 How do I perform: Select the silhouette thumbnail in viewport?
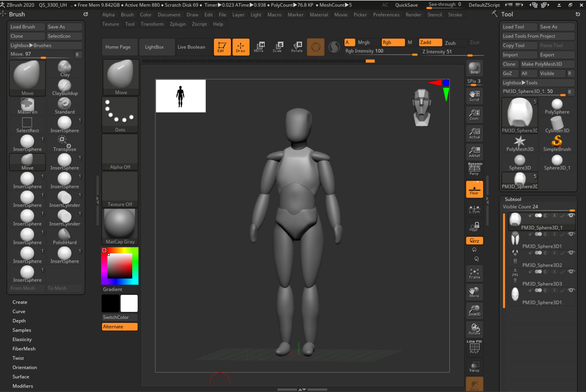click(x=181, y=96)
